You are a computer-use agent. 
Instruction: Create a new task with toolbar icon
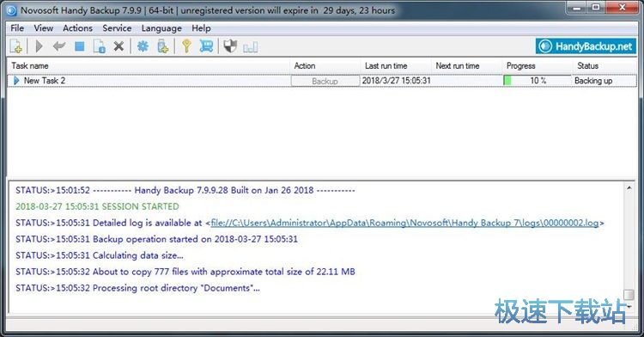16,46
